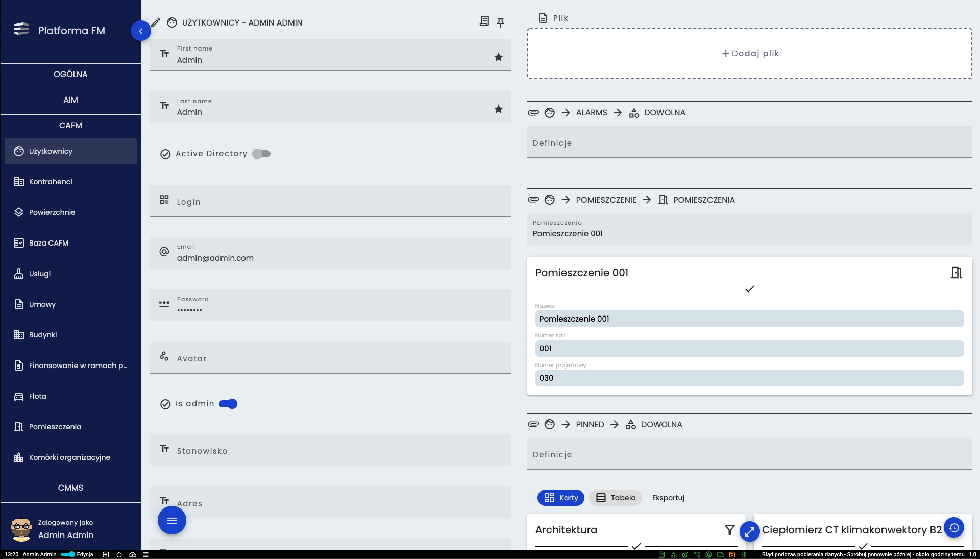Click the Eksportuj button
980x559 pixels.
(x=668, y=498)
